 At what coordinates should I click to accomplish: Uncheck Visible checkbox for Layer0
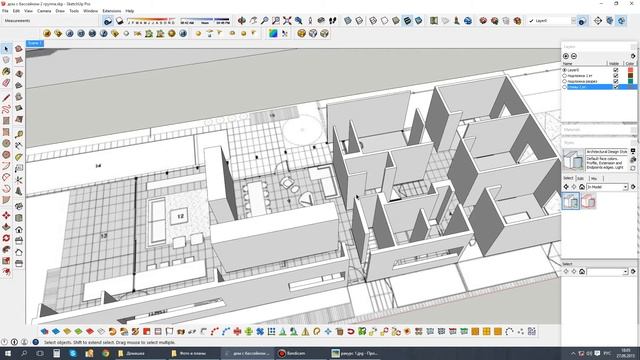coord(616,70)
